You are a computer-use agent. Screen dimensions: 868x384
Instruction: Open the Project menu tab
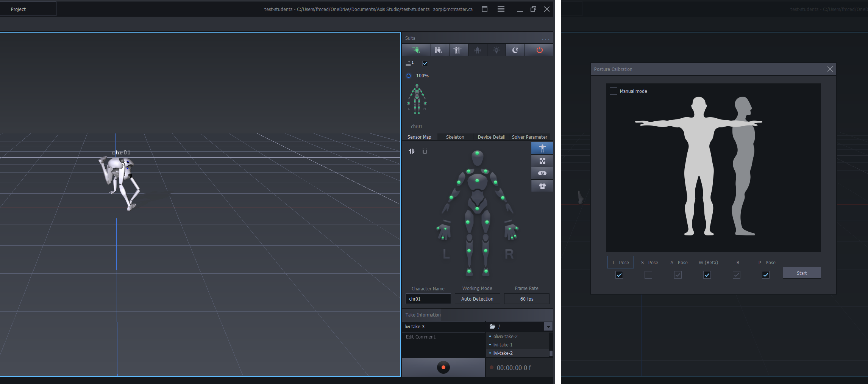point(18,9)
